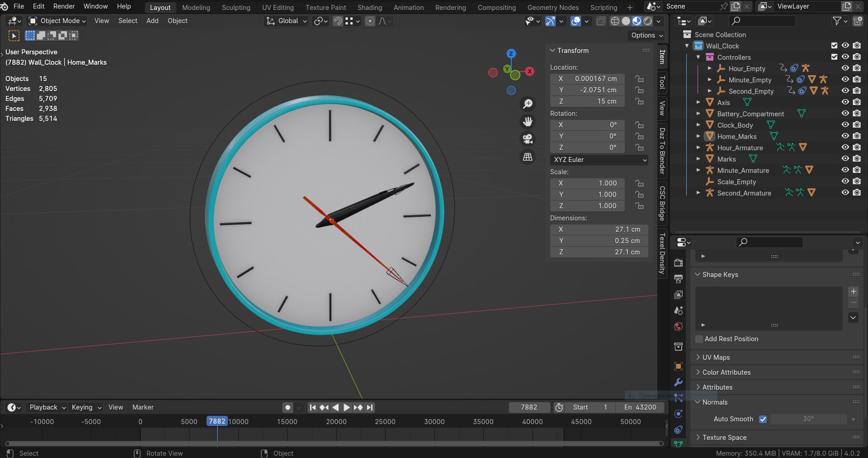This screenshot has height=458, width=868.
Task: Select wireframe viewport shading
Action: tap(615, 21)
